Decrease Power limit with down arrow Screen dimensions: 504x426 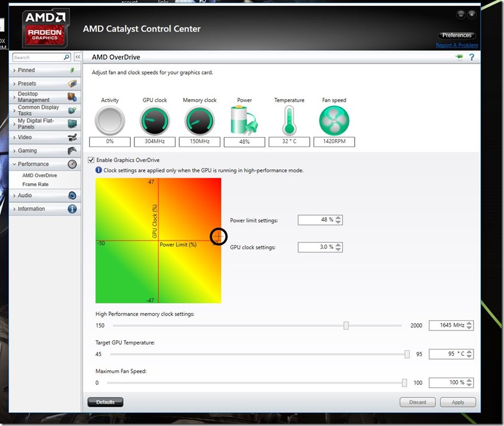coord(338,222)
